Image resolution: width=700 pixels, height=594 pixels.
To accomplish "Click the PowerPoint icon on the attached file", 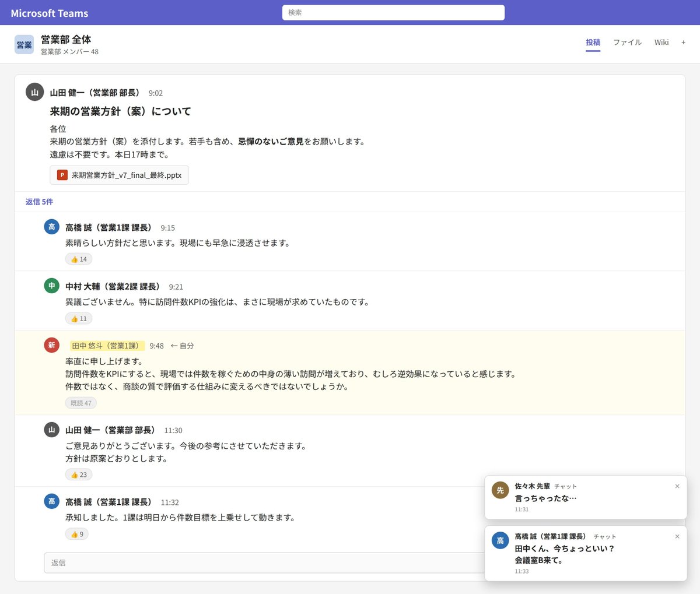I will pyautogui.click(x=62, y=175).
